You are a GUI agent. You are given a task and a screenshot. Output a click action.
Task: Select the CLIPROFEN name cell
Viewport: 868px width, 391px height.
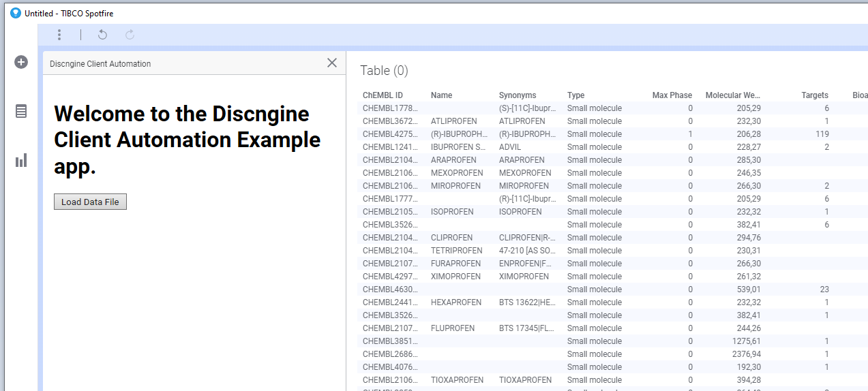coord(451,238)
